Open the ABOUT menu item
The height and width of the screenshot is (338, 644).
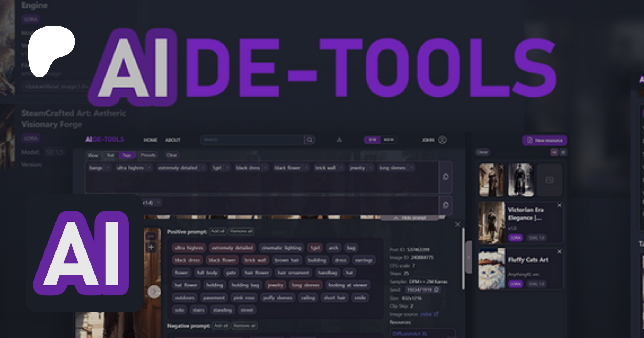(x=173, y=140)
